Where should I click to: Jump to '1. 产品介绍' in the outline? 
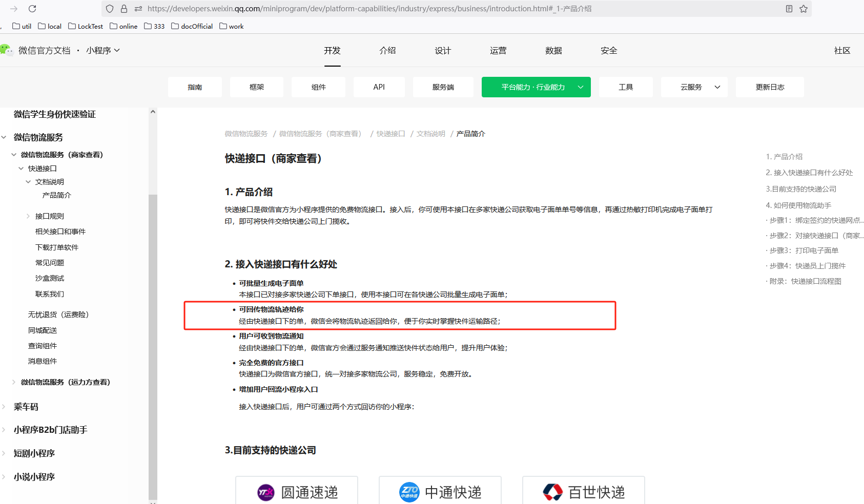tap(784, 157)
